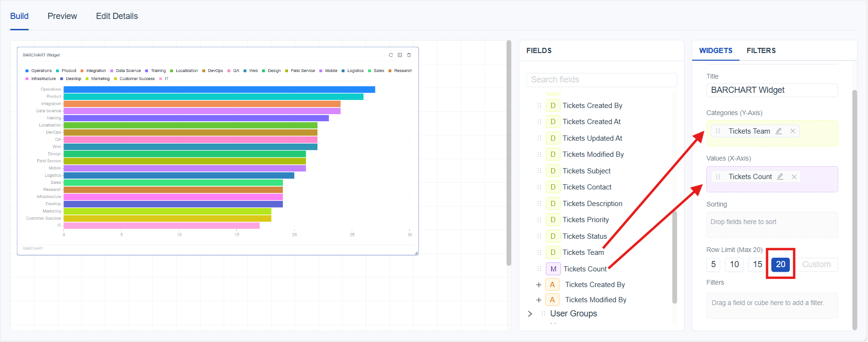Set row limit to 15
Viewport: 868px width, 342px height.
pyautogui.click(x=758, y=264)
